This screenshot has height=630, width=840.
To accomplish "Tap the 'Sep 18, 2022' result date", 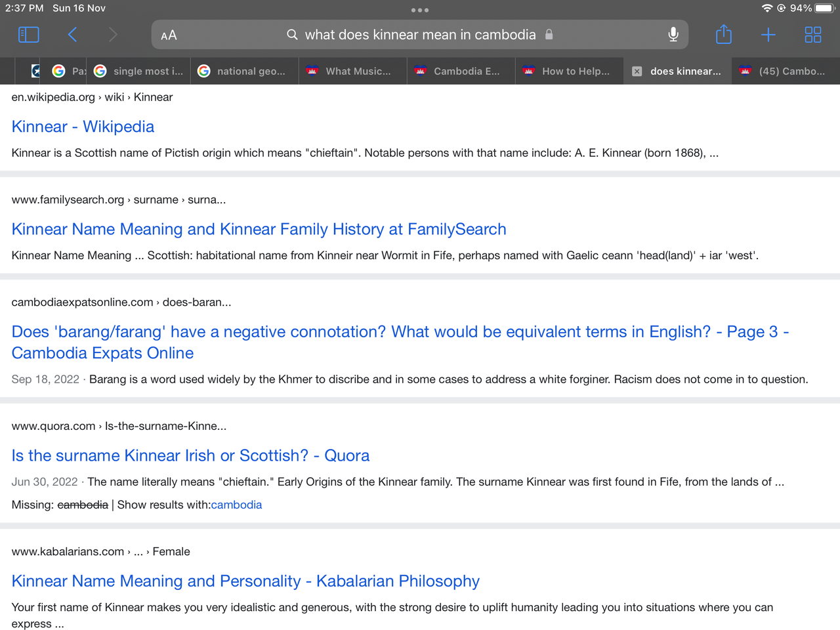I will pyautogui.click(x=45, y=379).
